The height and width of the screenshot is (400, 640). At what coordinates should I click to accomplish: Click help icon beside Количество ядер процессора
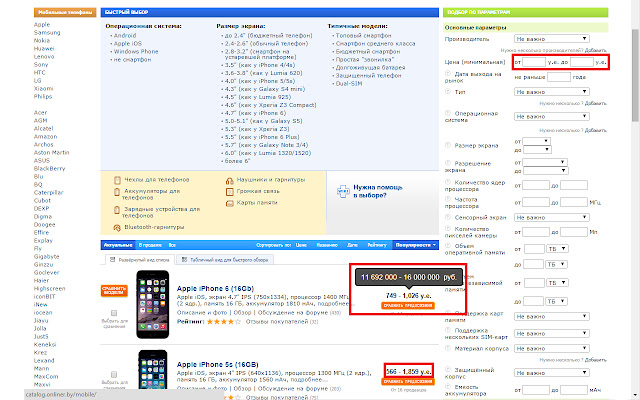pos(448,182)
